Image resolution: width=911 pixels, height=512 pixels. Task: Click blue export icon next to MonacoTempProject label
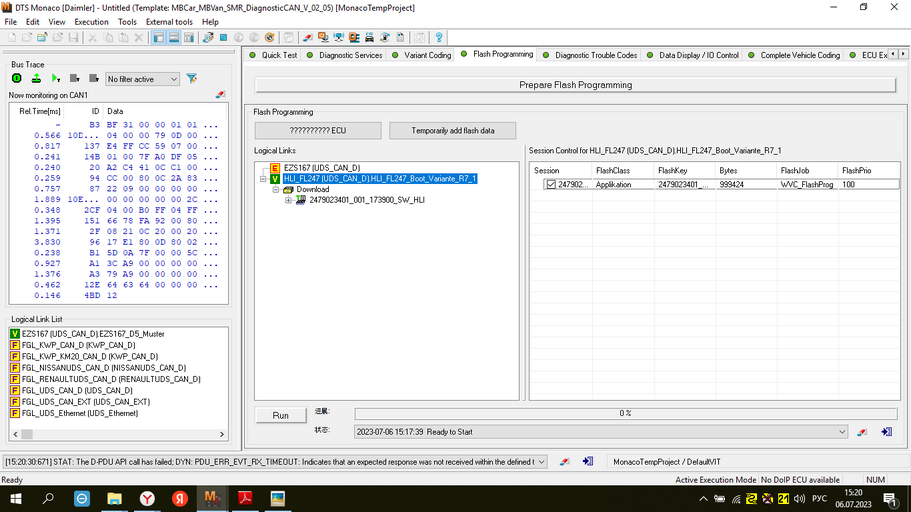pyautogui.click(x=588, y=461)
